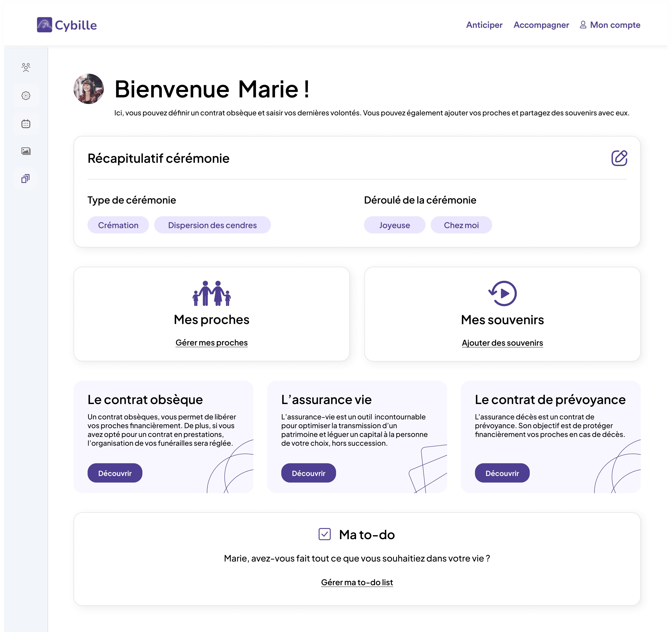The height and width of the screenshot is (632, 672).
Task: Toggle the Crémation tag
Action: (118, 225)
